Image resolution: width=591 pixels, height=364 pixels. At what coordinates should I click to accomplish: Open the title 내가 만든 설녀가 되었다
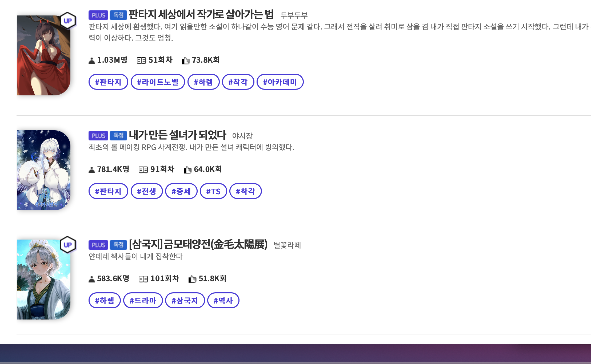pyautogui.click(x=177, y=135)
